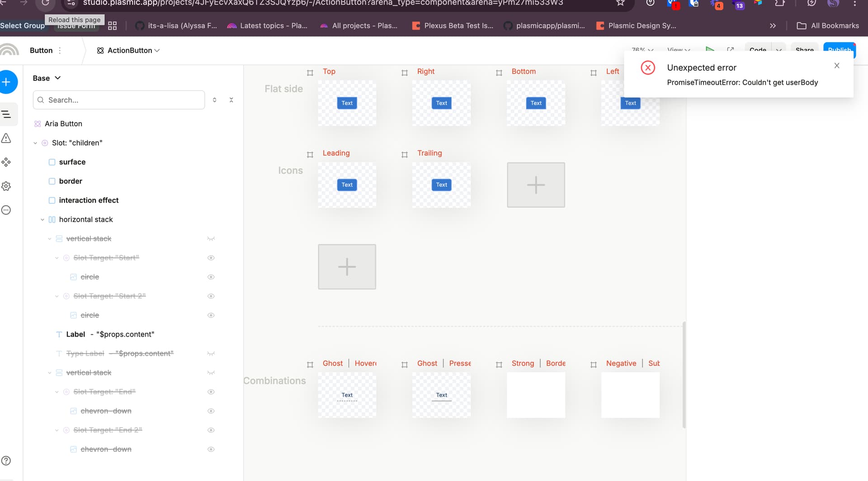Toggle visibility of chevron-down under Slot Target "End"
The width and height of the screenshot is (868, 481).
tap(211, 411)
